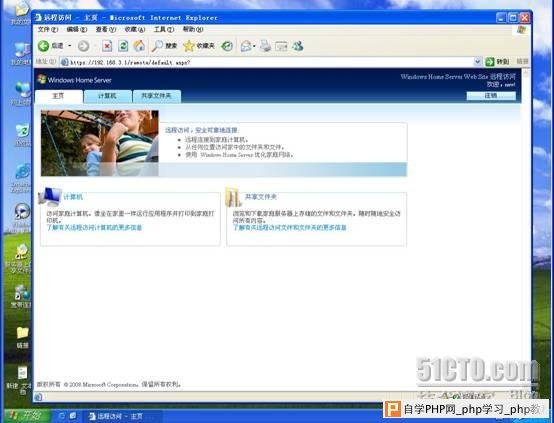Image resolution: width=554 pixels, height=423 pixels.
Task: Stop page loading with red X icon
Action: (107, 46)
